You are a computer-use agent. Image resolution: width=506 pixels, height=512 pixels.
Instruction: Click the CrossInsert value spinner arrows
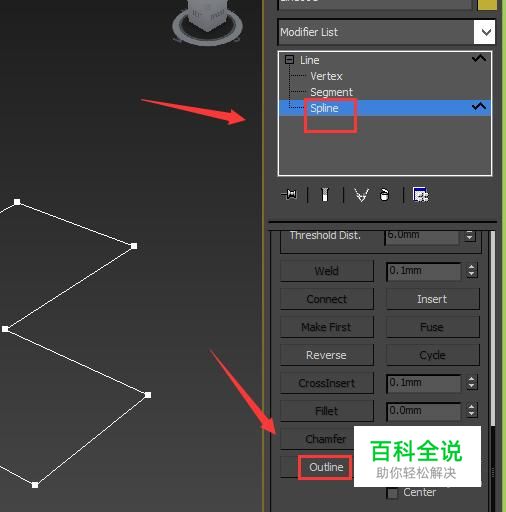tap(471, 383)
